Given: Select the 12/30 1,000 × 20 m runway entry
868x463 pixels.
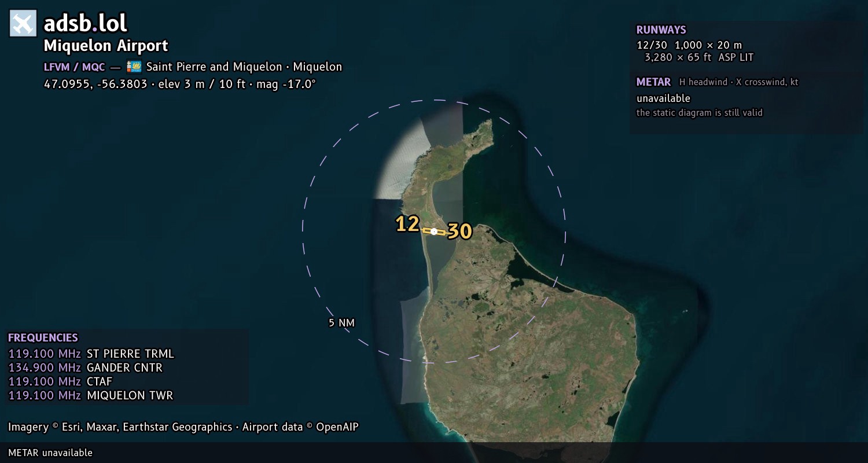Looking at the screenshot, I should coord(689,45).
